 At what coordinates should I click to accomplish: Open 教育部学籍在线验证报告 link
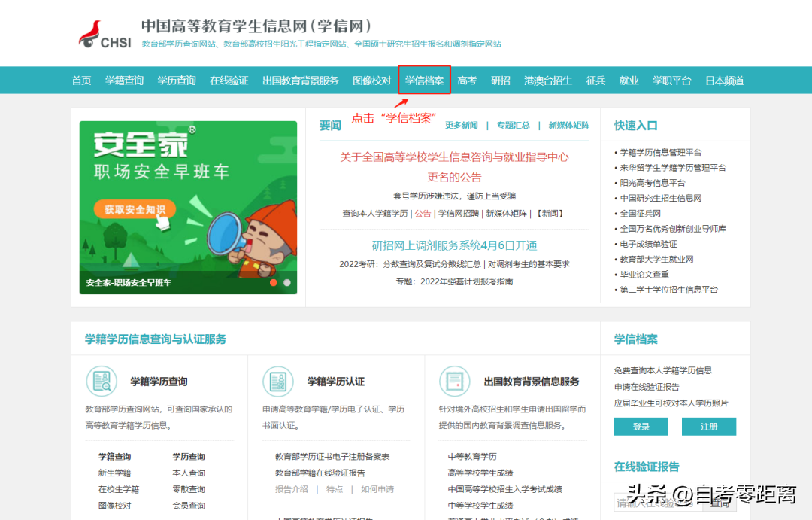tap(320, 473)
